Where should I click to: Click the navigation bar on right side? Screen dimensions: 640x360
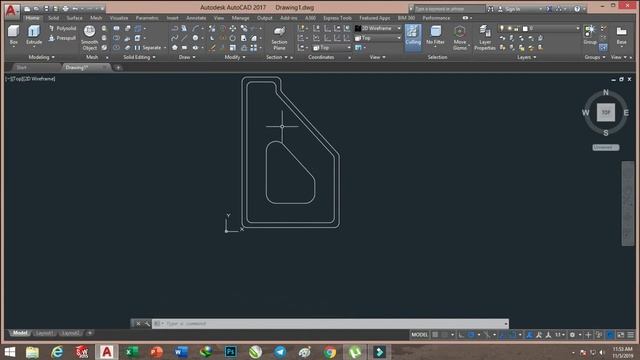627,203
